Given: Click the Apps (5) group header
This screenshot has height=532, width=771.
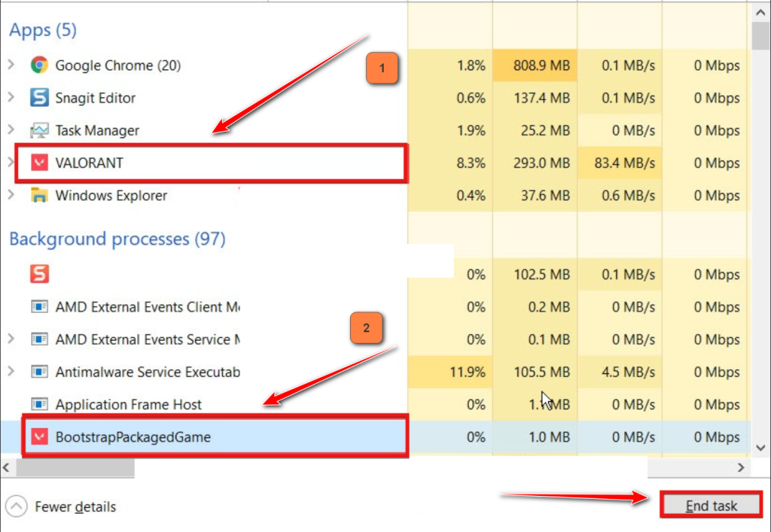Looking at the screenshot, I should (43, 30).
